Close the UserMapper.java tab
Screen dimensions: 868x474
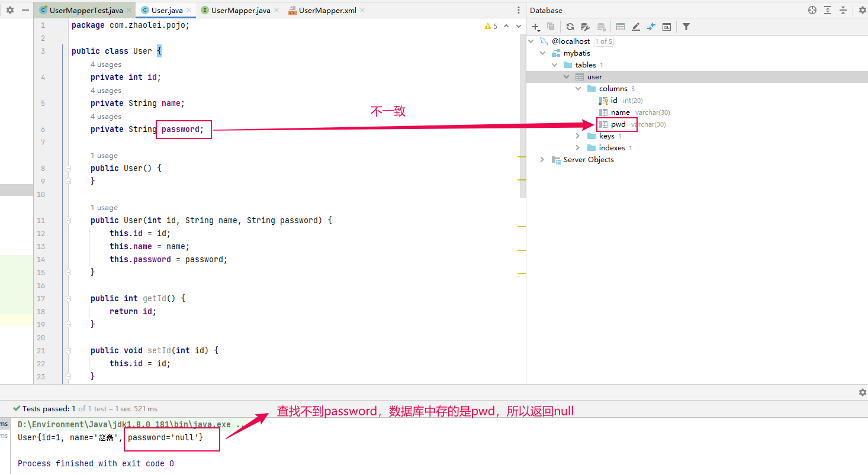click(277, 10)
